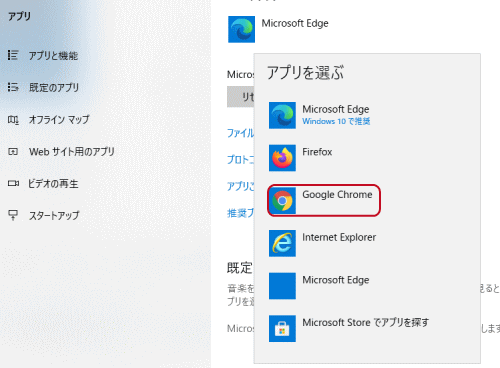Select the Internet Explorer icon
Viewport: 500px width, 368px height.
tap(282, 243)
